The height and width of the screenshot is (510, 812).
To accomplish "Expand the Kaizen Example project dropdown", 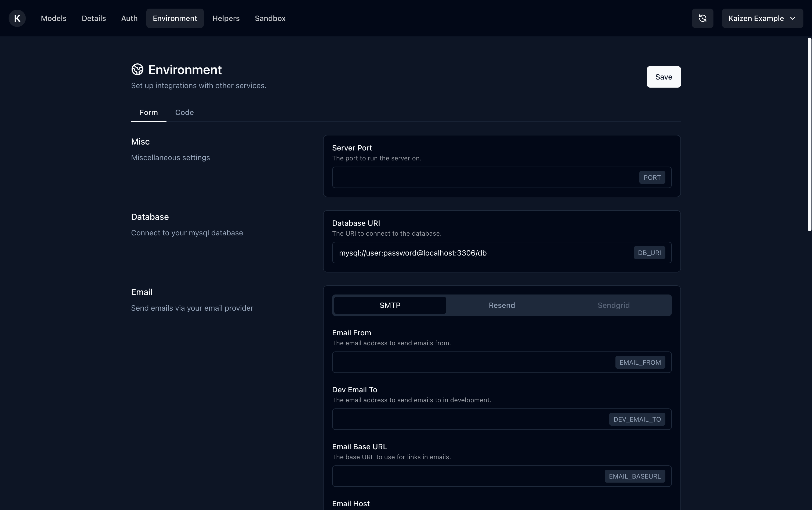I will coord(762,18).
